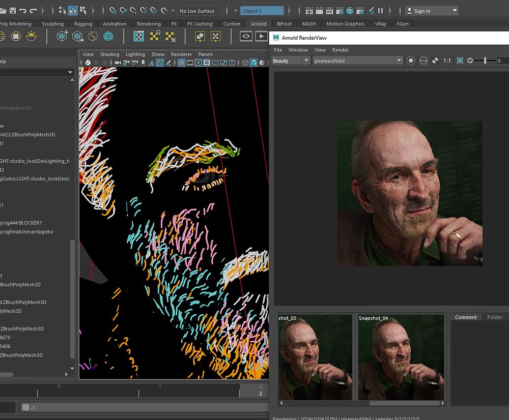Enable Snap to curves magnet
This screenshot has width=509, height=420.
click(123, 11)
